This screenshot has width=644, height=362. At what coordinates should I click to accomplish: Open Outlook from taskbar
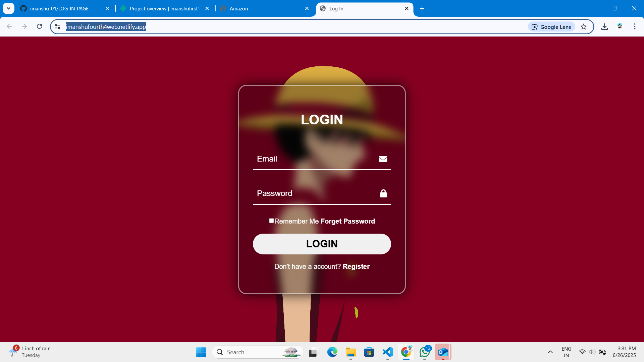click(x=443, y=352)
